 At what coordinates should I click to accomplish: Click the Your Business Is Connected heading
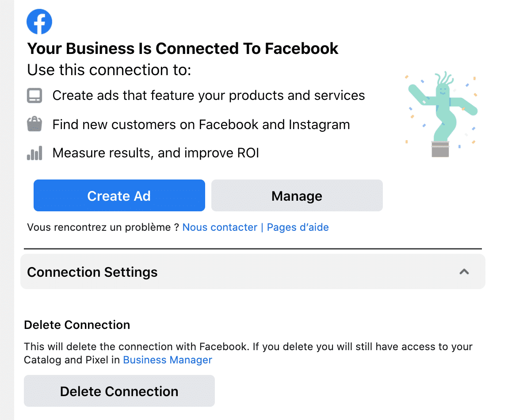pos(183,48)
